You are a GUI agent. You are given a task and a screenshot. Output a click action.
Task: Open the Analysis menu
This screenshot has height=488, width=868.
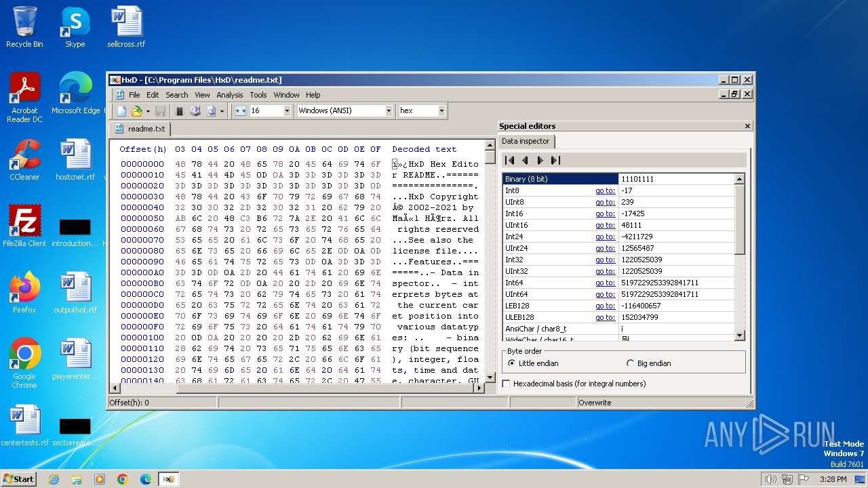coord(230,95)
